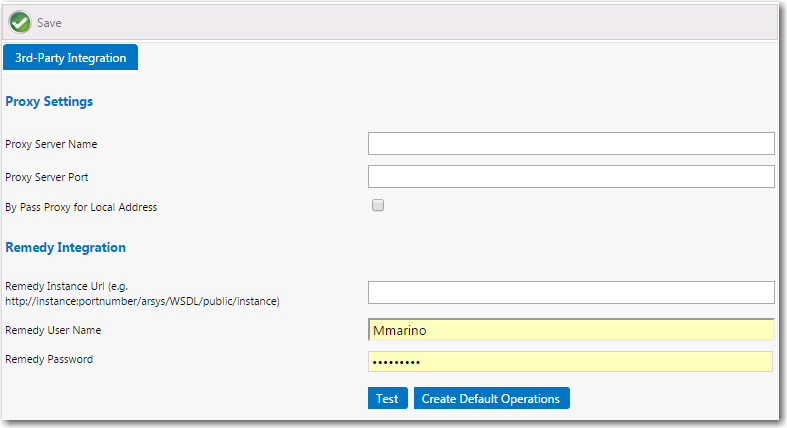Enable By Pass Proxy for Local Address checkbox
Image resolution: width=787 pixels, height=428 pixels.
pyautogui.click(x=378, y=206)
